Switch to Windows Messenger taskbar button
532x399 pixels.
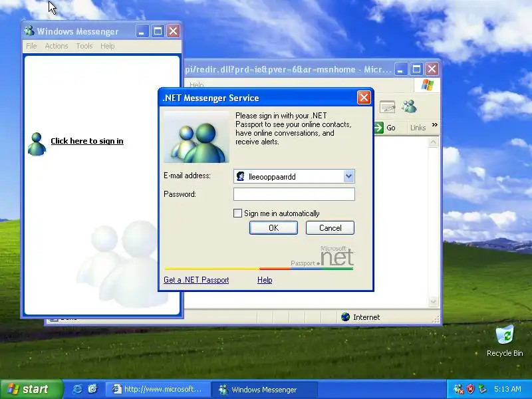coord(265,389)
